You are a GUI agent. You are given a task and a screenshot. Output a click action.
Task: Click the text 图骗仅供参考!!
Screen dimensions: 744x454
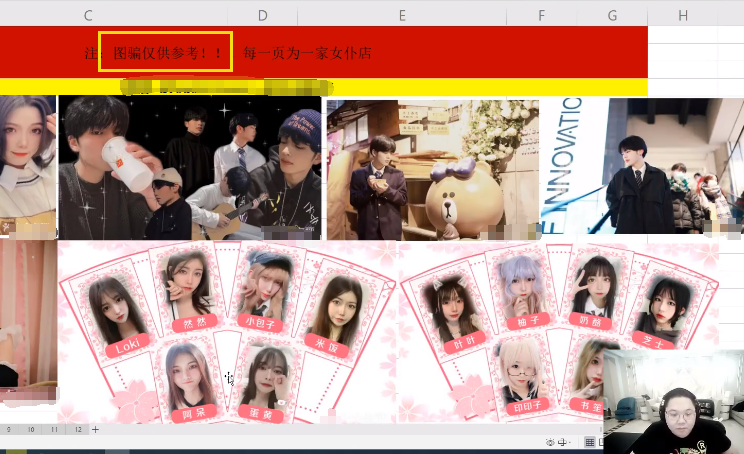click(167, 53)
